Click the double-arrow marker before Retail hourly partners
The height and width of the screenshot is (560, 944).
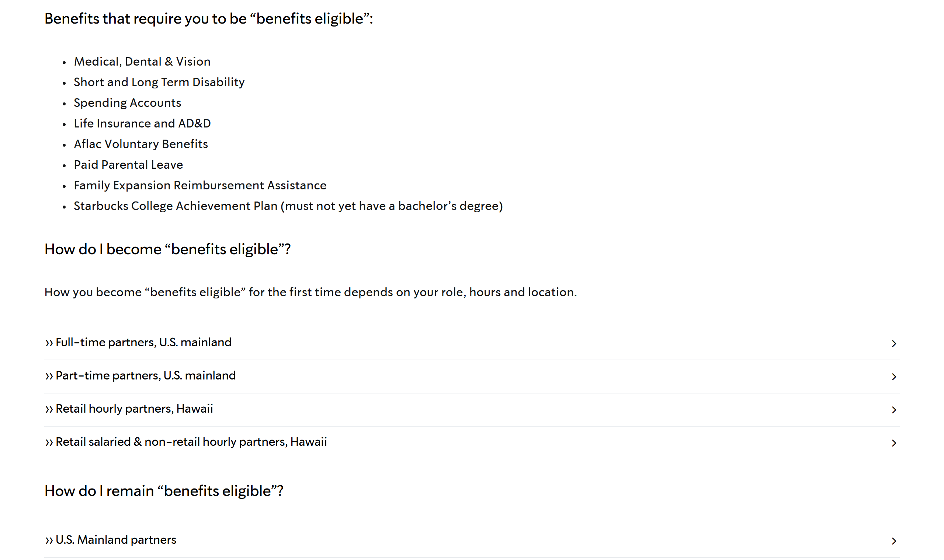[x=49, y=409]
